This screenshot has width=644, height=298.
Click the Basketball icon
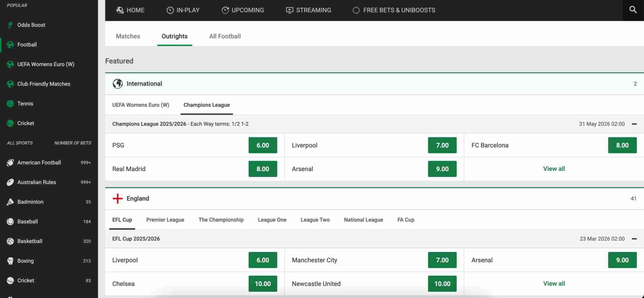[x=10, y=241]
